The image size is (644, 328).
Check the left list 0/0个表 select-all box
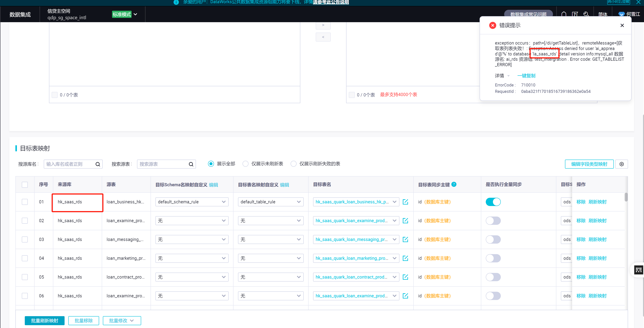click(54, 95)
